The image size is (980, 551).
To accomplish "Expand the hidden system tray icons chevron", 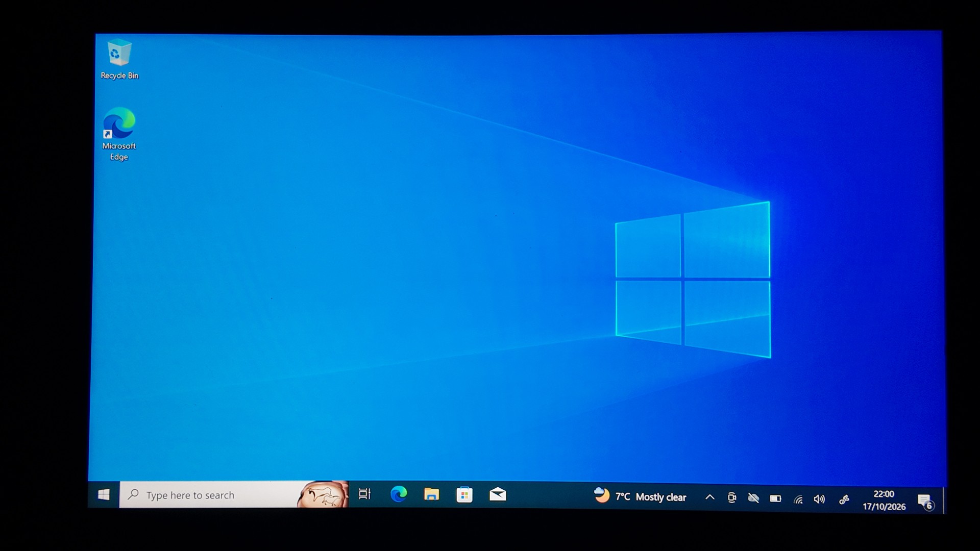I will coord(709,497).
